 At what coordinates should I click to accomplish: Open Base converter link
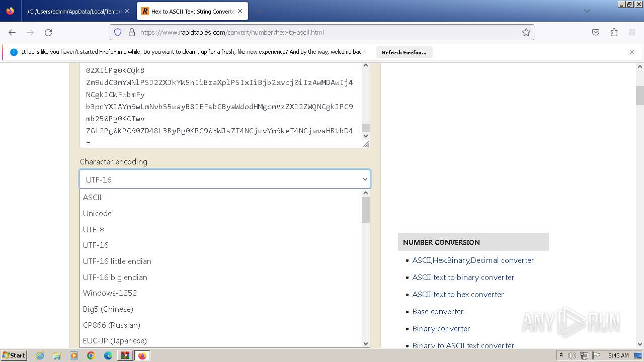click(x=438, y=311)
